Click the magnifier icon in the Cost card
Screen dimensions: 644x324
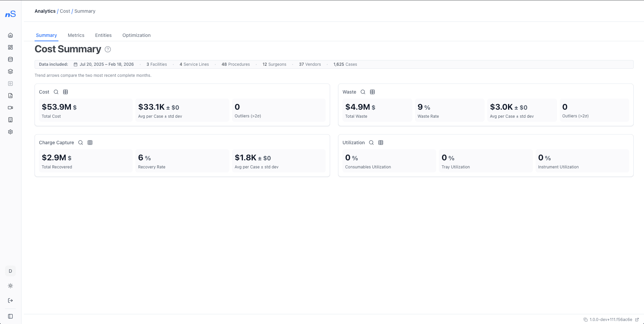(x=56, y=92)
